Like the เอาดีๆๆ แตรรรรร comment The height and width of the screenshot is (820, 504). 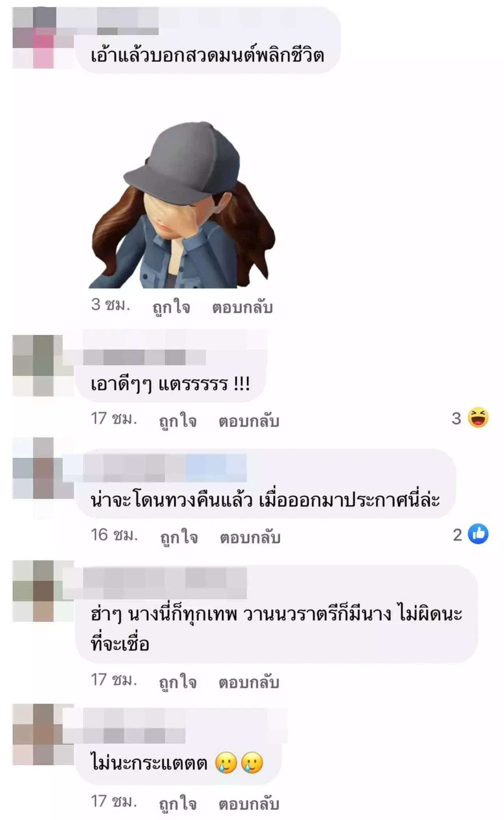point(178,421)
